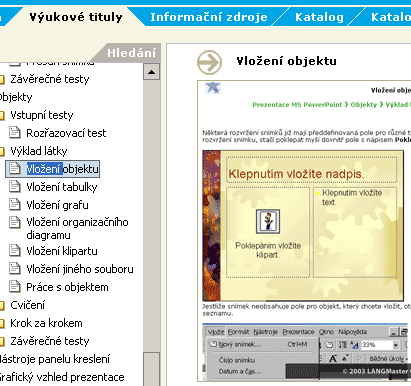Screen dimensions: 411x386
Task: Open the 33% zoom dropdown arrow
Action: coord(396,345)
